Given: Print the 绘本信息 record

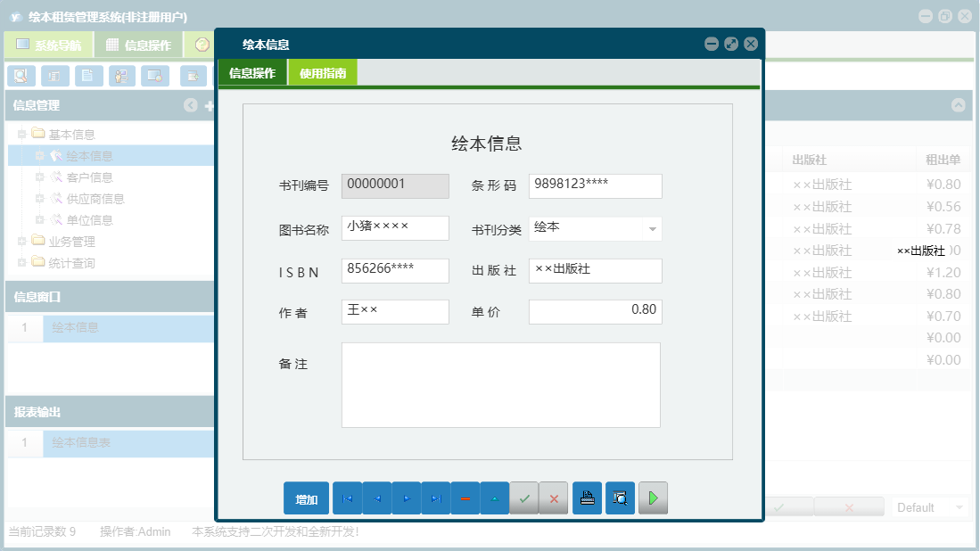Looking at the screenshot, I should [x=588, y=498].
